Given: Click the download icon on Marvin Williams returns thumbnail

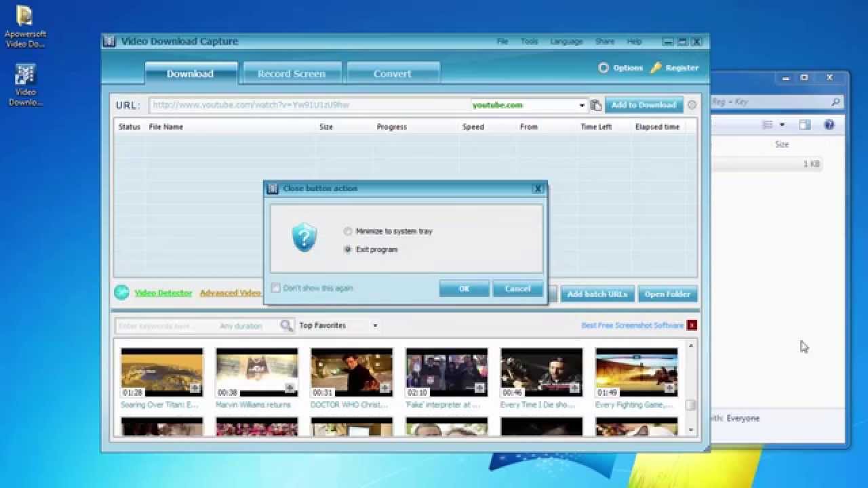Looking at the screenshot, I should pos(290,388).
